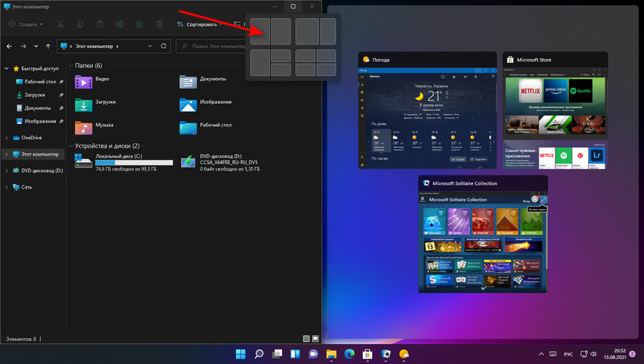Select the Музыка folder icon
The width and height of the screenshot is (644, 364).
[x=84, y=128]
